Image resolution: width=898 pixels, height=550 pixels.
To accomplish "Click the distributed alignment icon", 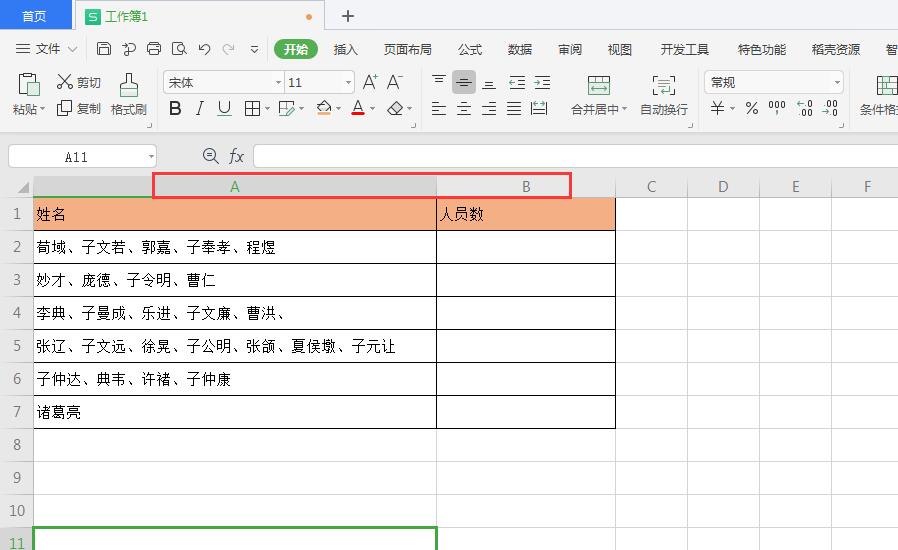I will tap(539, 108).
